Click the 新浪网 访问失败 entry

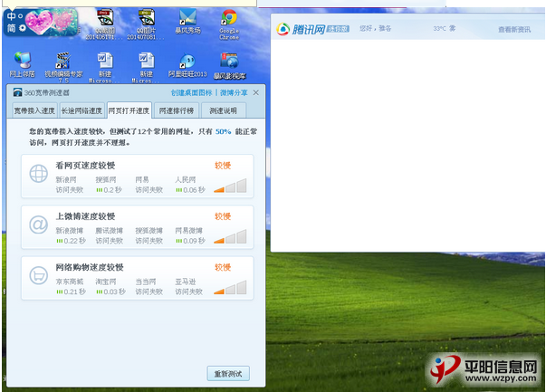coord(70,185)
